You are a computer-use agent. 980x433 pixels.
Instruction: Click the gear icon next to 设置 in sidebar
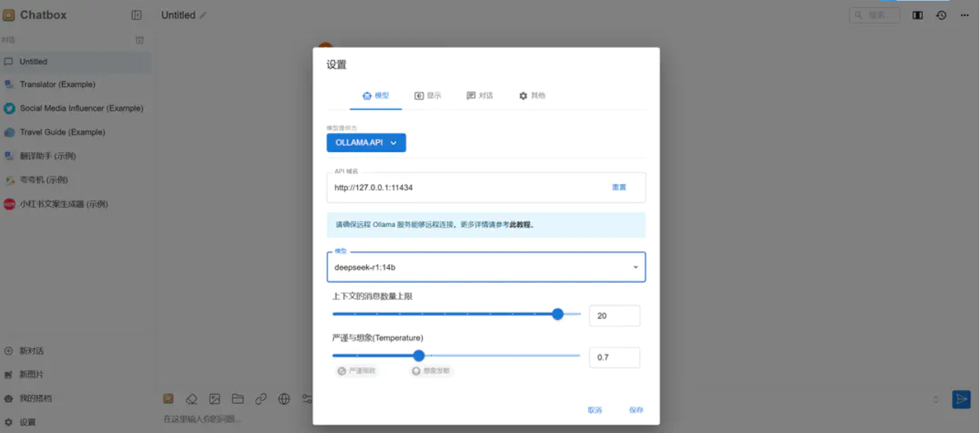tap(9, 422)
